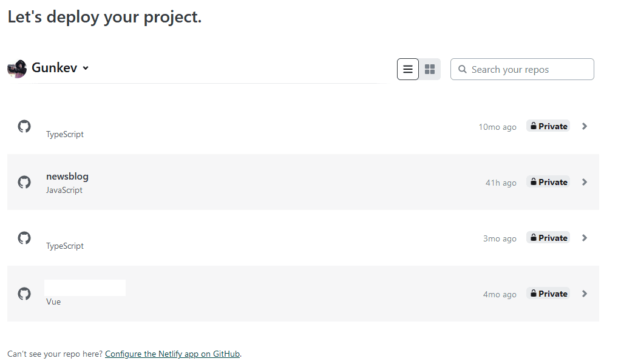Switch to grid view layout
Screen dimensions: 621x364
click(x=430, y=69)
